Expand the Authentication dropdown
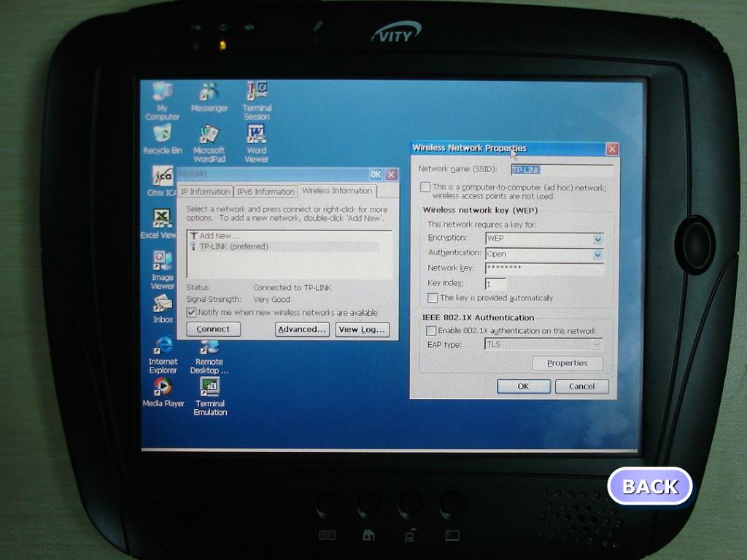The height and width of the screenshot is (560, 747). [598, 254]
